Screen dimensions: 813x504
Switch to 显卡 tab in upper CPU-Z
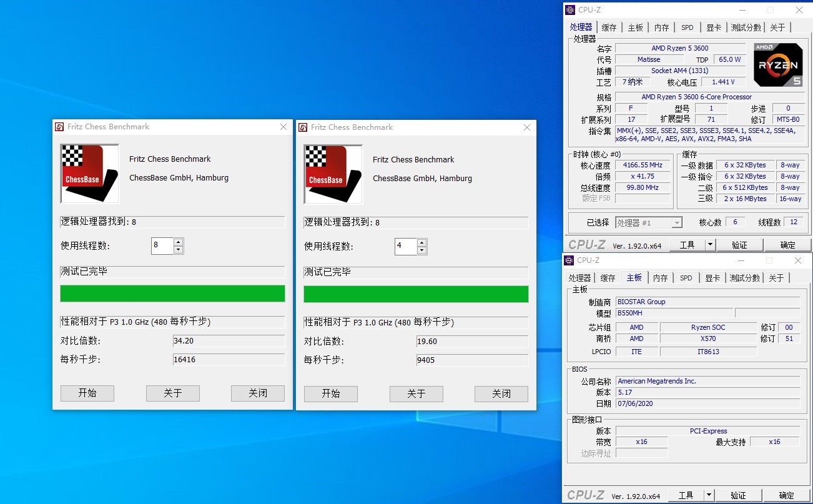pyautogui.click(x=714, y=27)
